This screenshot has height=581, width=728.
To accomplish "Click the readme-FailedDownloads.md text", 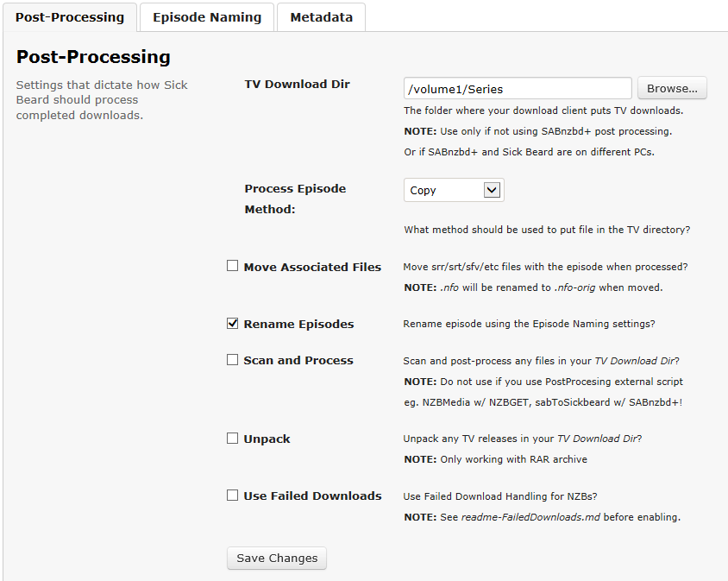I will click(x=531, y=517).
